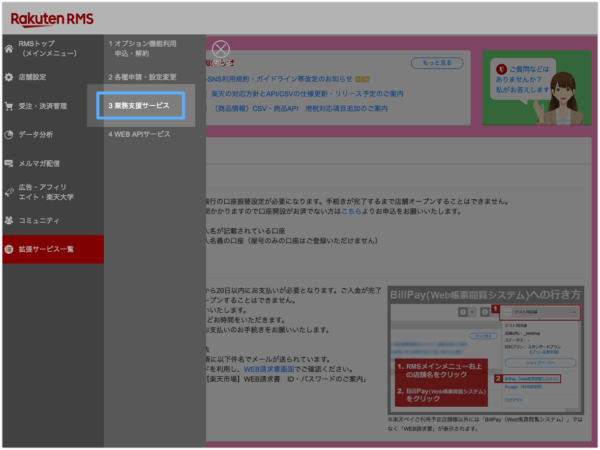Select 2 各種申請・設定変更
Image resolution: width=600 pixels, height=450 pixels.
click(142, 77)
